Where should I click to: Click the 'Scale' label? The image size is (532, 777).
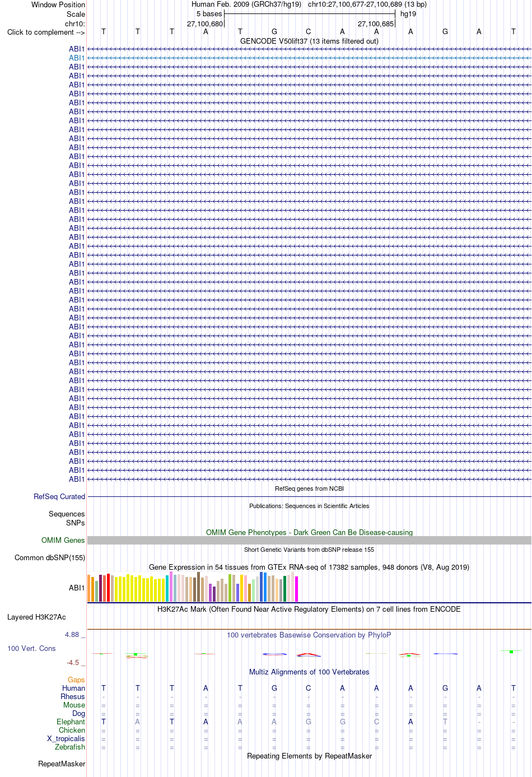[76, 14]
